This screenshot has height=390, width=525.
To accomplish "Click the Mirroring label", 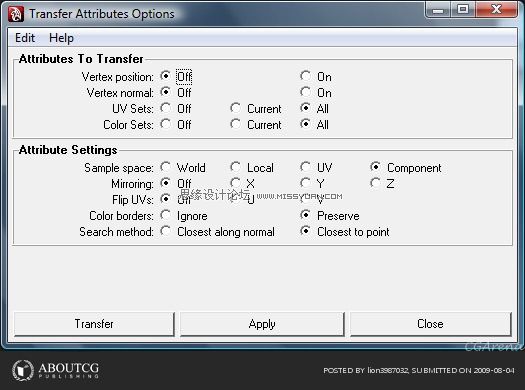I will tap(132, 184).
